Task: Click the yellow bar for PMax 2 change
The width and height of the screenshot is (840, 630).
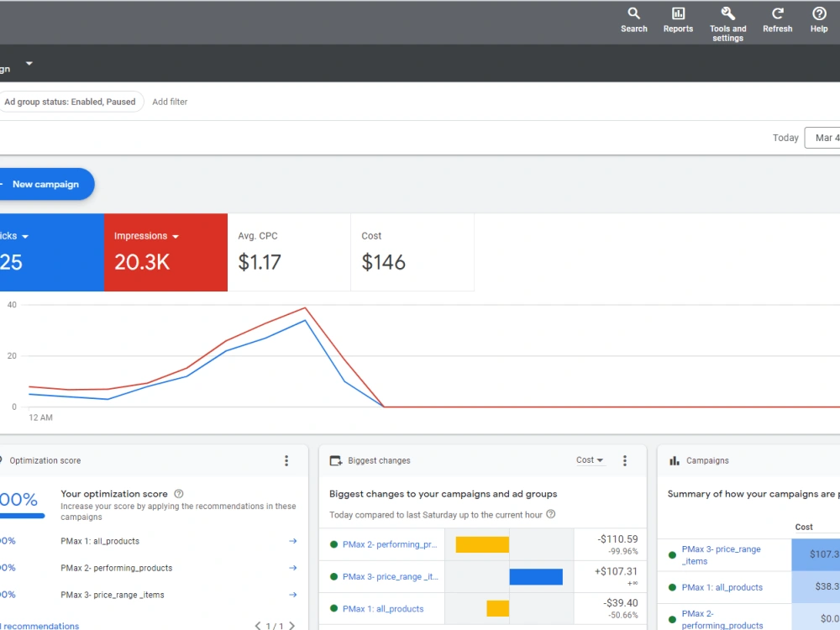Action: point(482,544)
